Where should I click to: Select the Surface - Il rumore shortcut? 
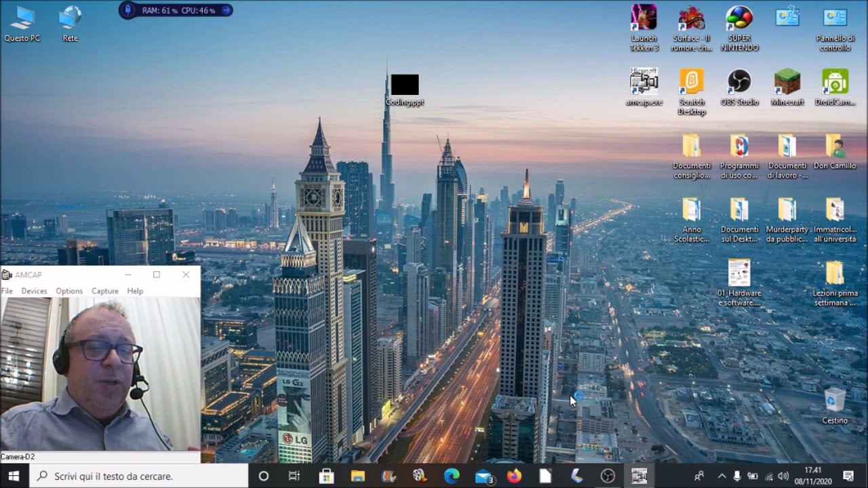click(692, 28)
